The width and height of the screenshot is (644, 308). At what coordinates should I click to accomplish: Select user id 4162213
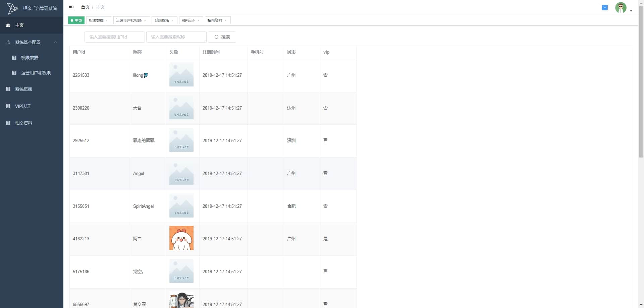pos(81,239)
